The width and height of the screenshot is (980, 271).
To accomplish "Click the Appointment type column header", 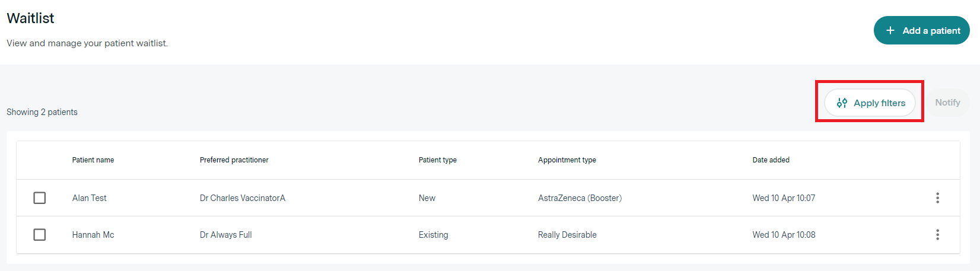I will tap(567, 160).
